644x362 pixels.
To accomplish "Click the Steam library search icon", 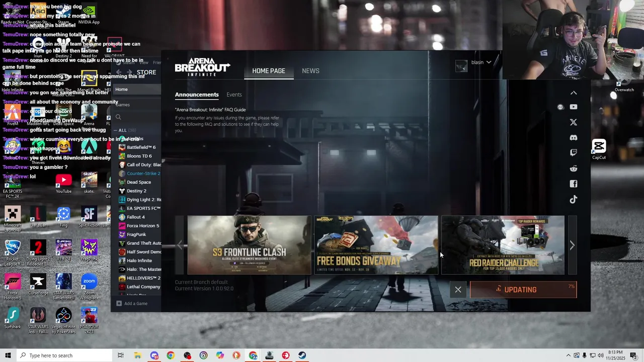I will (118, 117).
